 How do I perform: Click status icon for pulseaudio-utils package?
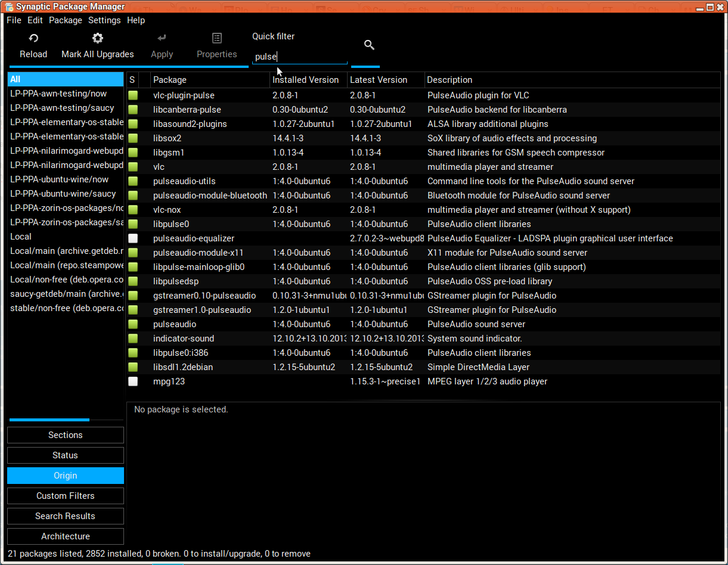coord(133,181)
